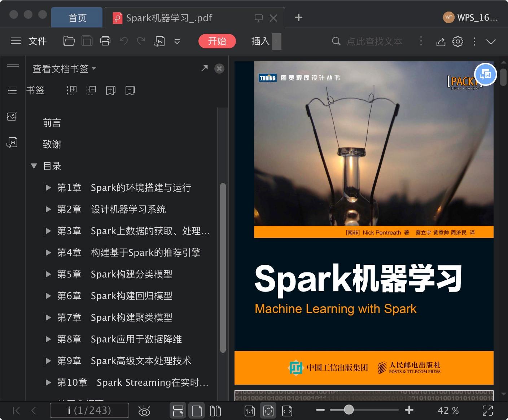Open the hamburger File menu icon
The image size is (508, 420).
[16, 41]
